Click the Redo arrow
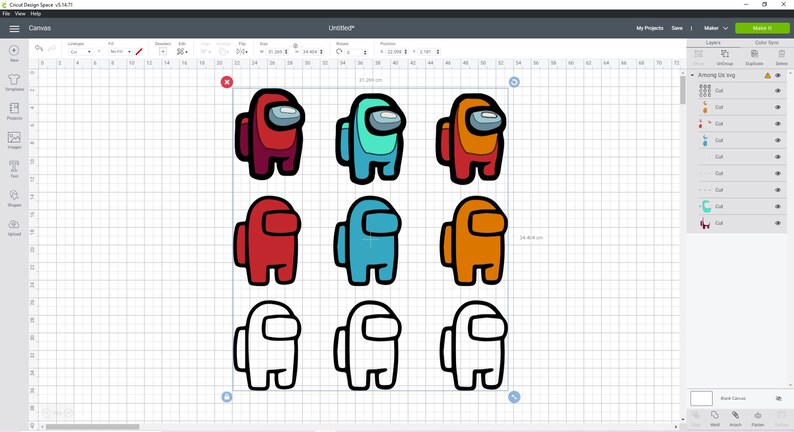794x432 pixels. [x=52, y=49]
